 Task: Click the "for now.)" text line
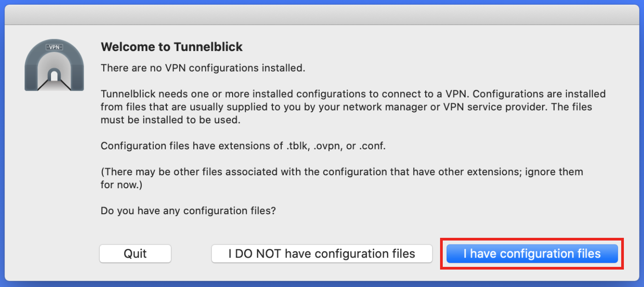[x=122, y=185]
